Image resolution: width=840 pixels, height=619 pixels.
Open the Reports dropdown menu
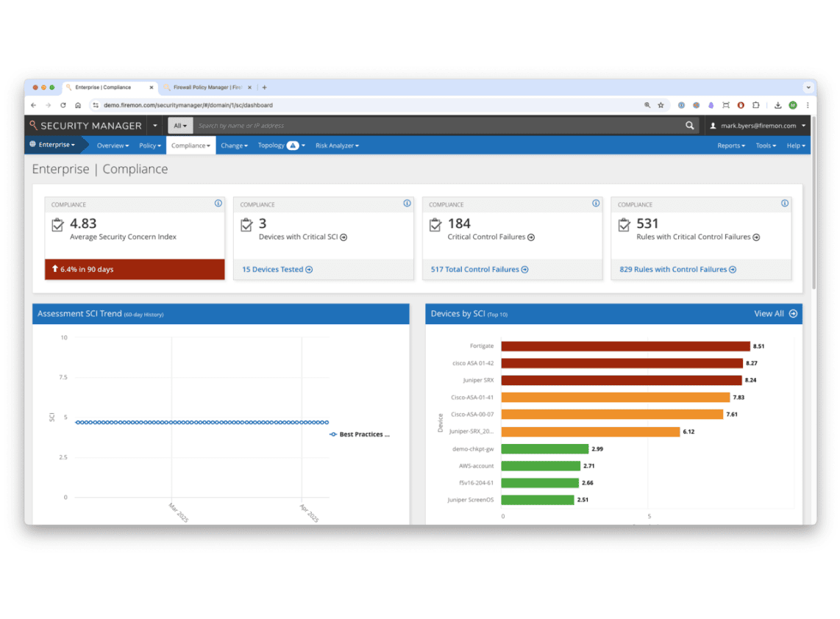[x=730, y=146]
